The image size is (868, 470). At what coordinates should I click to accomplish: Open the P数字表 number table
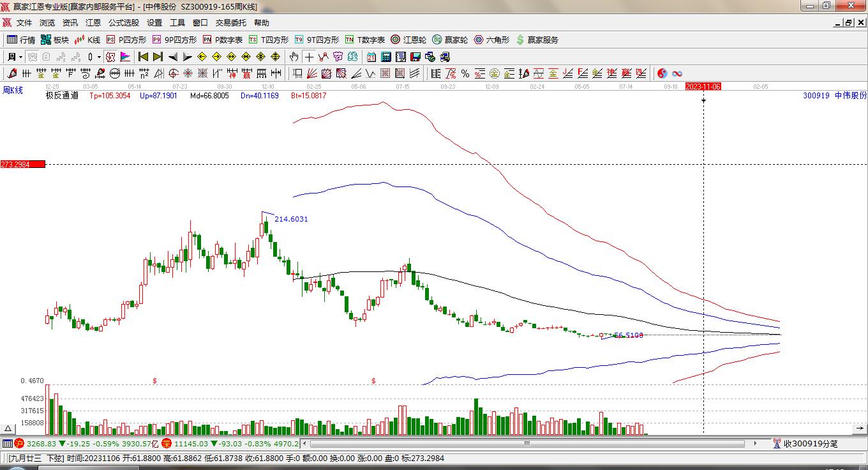pyautogui.click(x=223, y=40)
